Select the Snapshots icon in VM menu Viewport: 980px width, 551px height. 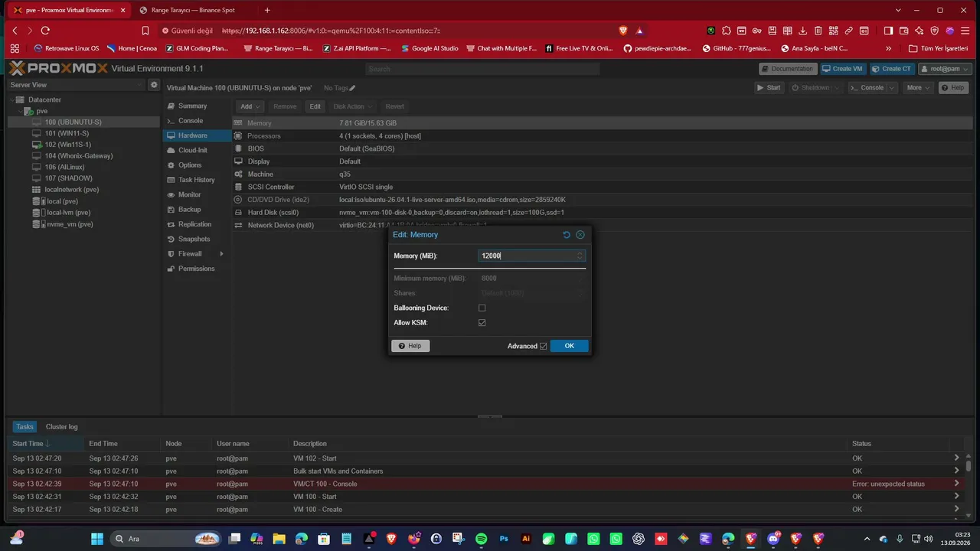tap(171, 239)
